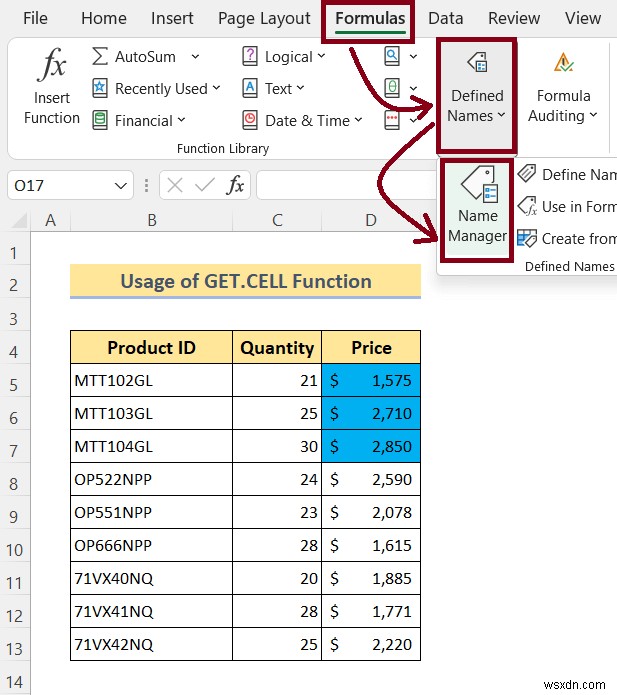Screen dimensions: 617x695
Task: Click the Use in Formula icon
Action: tap(527, 206)
